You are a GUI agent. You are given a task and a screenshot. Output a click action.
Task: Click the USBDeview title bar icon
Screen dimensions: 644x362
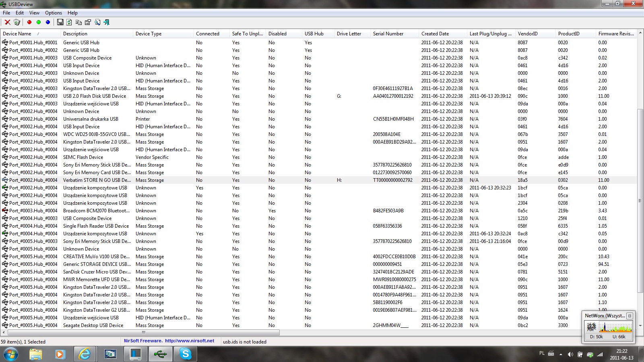click(x=4, y=4)
